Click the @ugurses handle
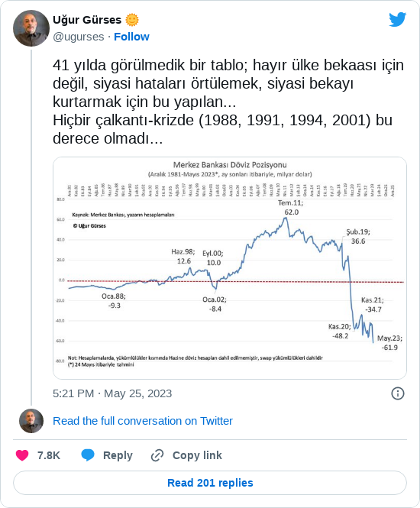420x508 pixels. [x=79, y=37]
